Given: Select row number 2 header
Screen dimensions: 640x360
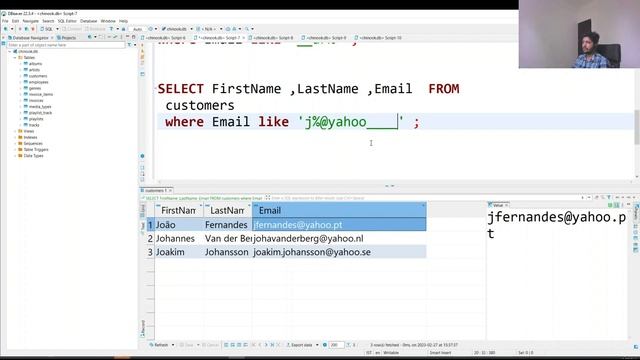Looking at the screenshot, I should 150,238.
